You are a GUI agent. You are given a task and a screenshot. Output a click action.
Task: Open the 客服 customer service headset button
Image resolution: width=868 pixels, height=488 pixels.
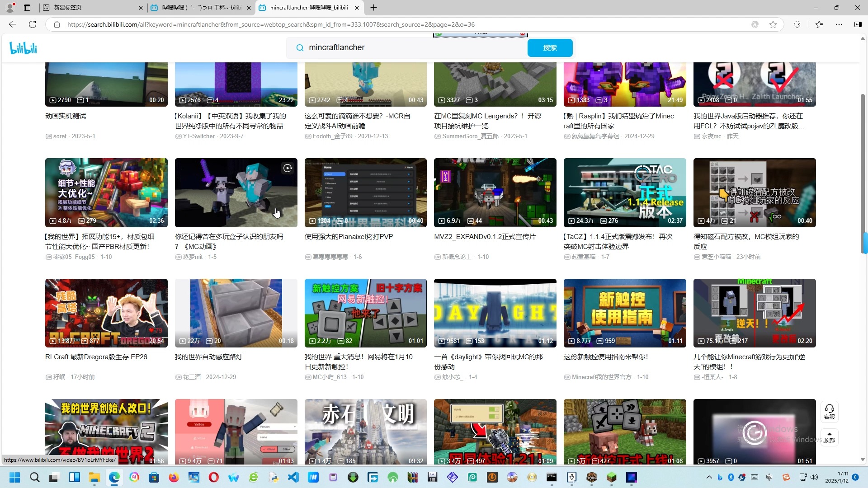830,412
